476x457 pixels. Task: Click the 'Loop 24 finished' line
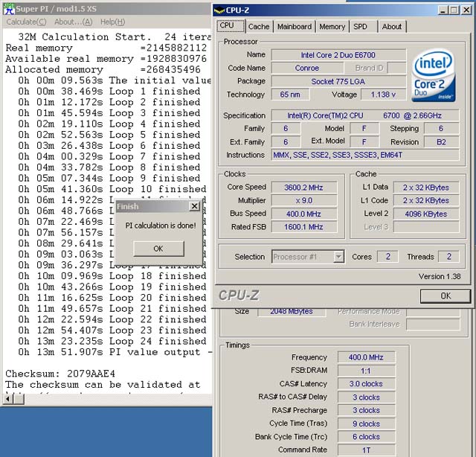pos(112,341)
